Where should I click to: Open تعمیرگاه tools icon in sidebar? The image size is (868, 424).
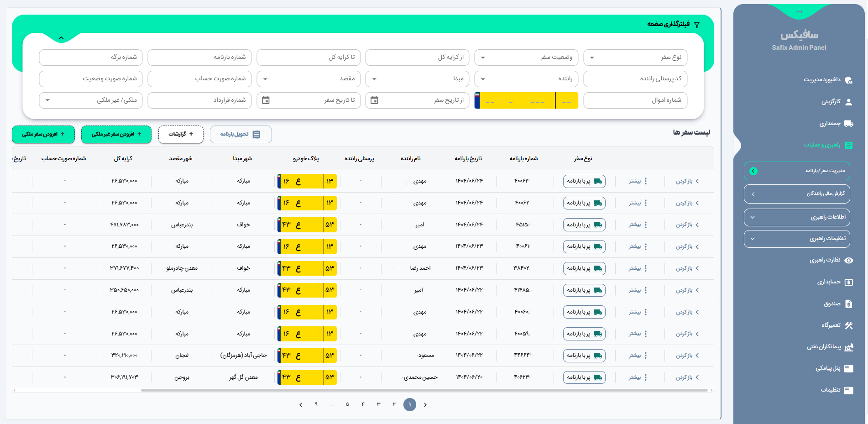point(848,325)
